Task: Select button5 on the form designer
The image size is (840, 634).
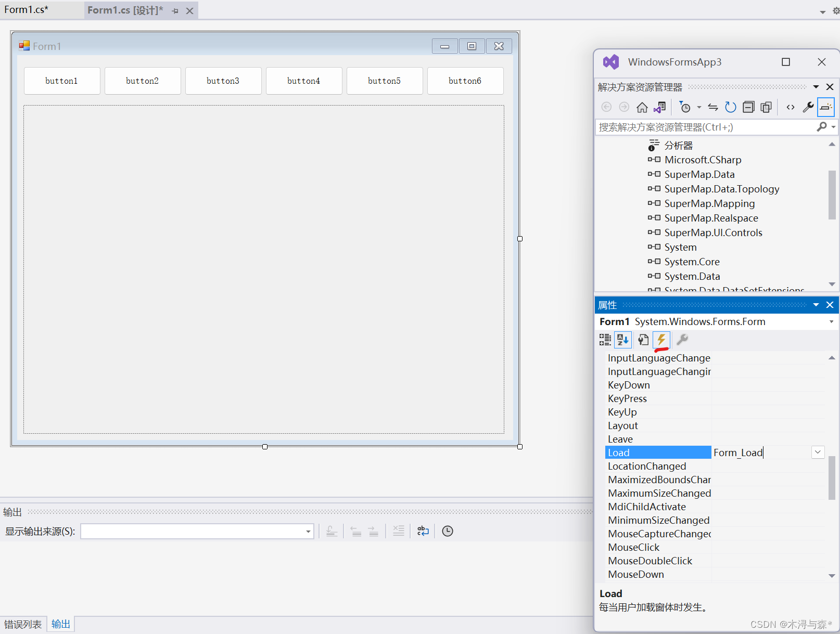Action: click(x=384, y=81)
